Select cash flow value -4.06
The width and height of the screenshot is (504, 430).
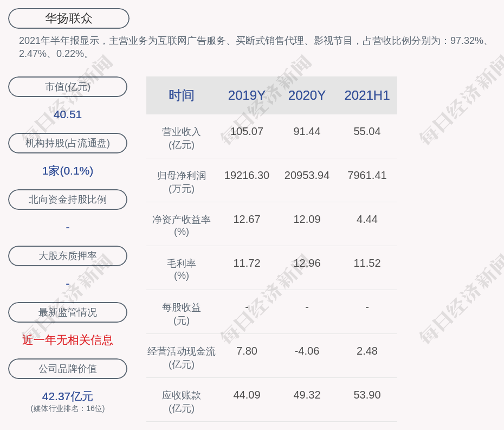(x=307, y=351)
